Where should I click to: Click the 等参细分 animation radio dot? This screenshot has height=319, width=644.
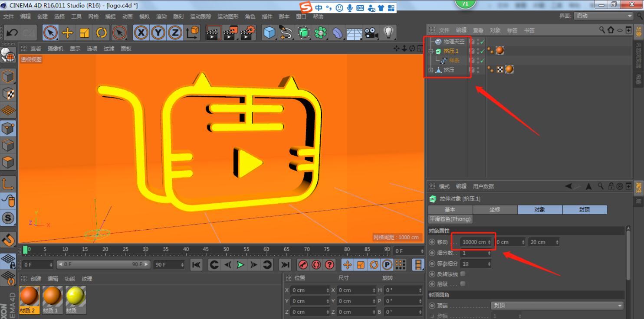432,264
